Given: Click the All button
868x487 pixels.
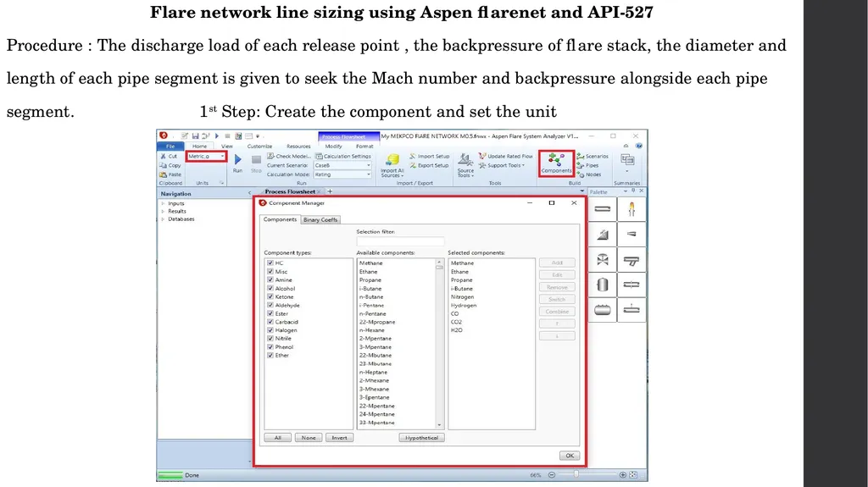Looking at the screenshot, I should pos(278,438).
